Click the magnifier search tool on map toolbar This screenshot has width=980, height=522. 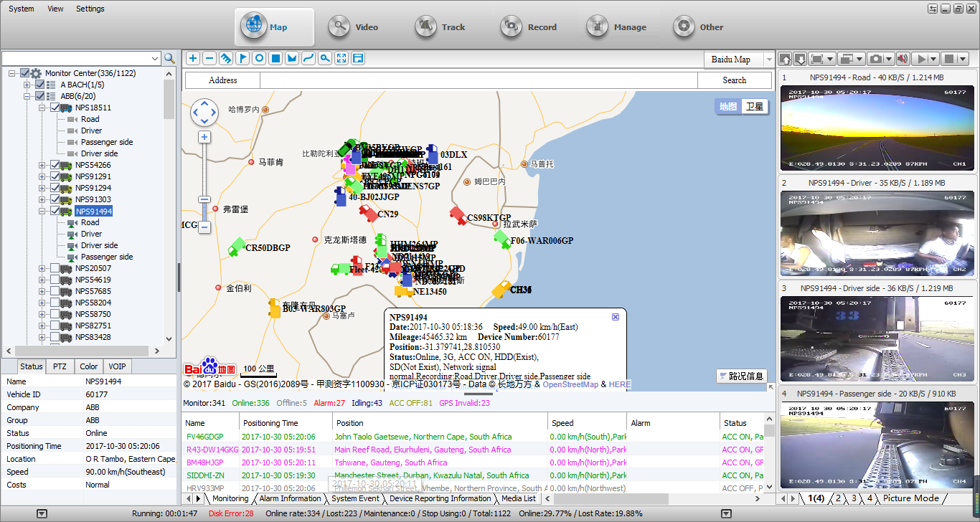(x=325, y=58)
